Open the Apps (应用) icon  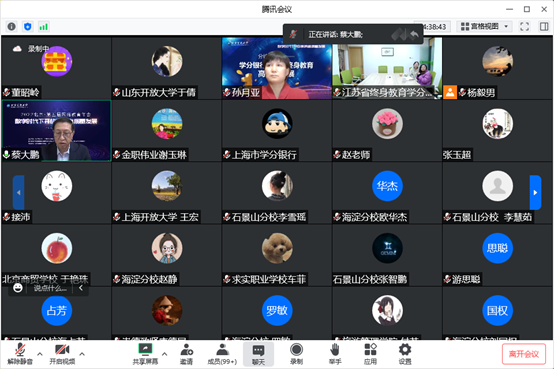point(370,354)
